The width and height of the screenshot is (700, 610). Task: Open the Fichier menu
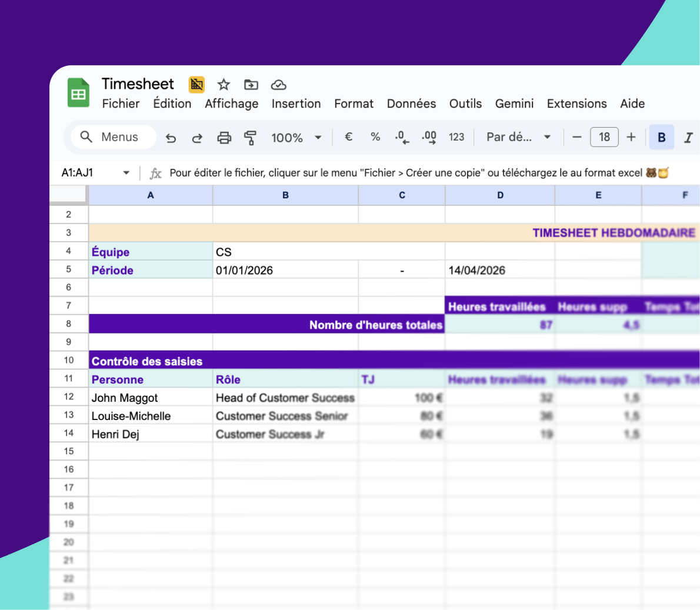[x=121, y=104]
